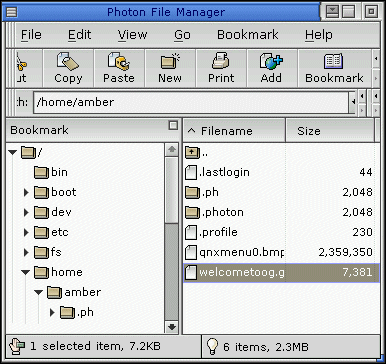Select the dev folder icon in tree
Screen dimensions: 386x364
point(41,212)
